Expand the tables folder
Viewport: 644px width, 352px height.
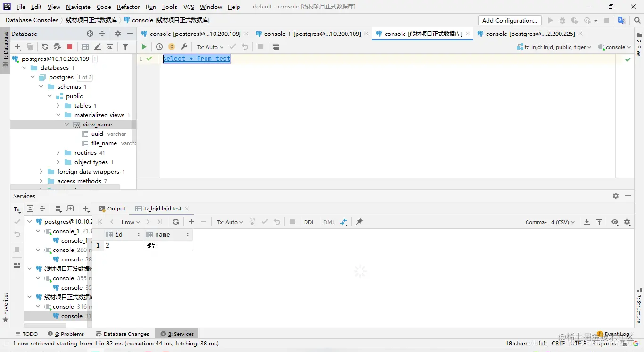[x=58, y=106]
